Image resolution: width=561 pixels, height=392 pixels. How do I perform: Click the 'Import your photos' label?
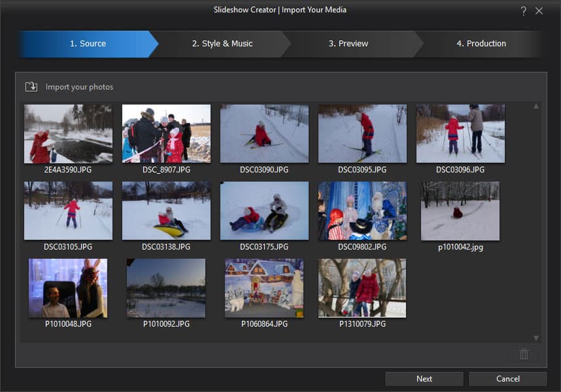pos(79,87)
